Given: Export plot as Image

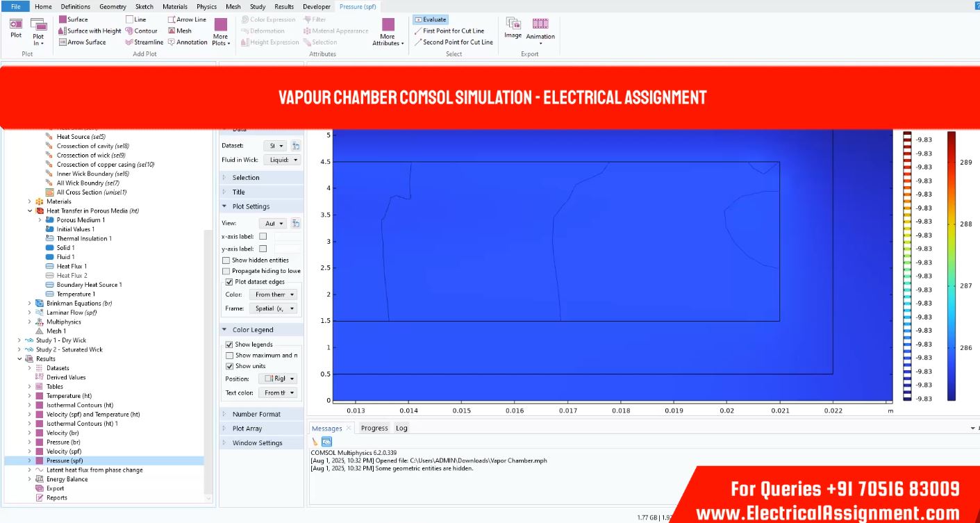Looking at the screenshot, I should pos(513,28).
